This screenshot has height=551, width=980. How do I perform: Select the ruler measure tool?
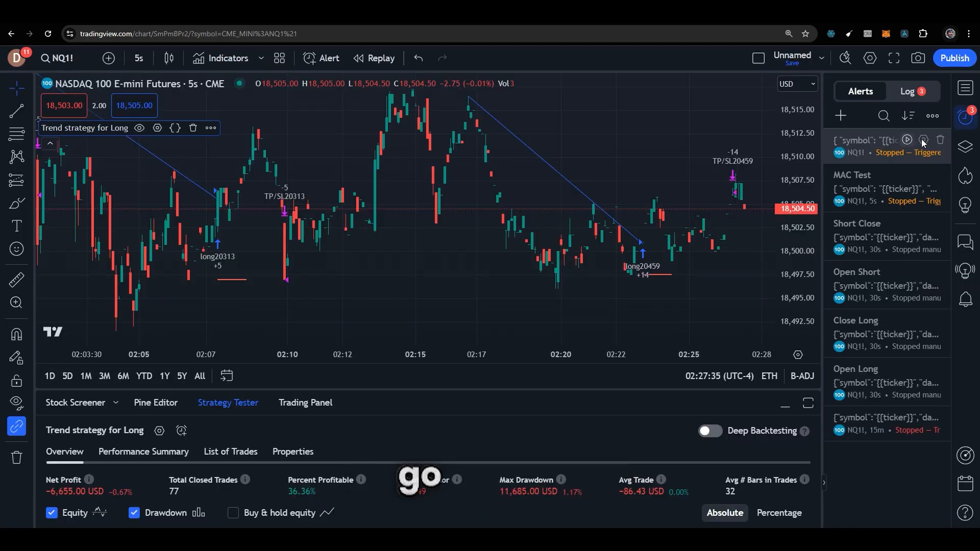(x=16, y=280)
